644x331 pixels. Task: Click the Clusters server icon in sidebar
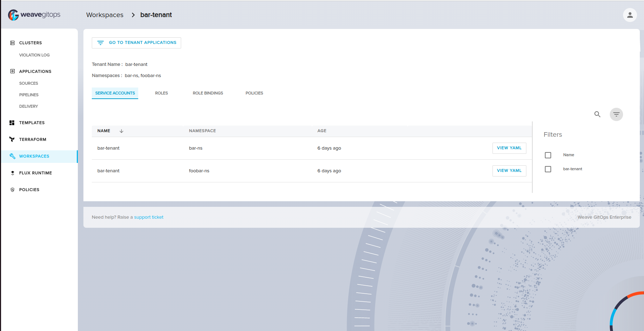click(x=13, y=43)
